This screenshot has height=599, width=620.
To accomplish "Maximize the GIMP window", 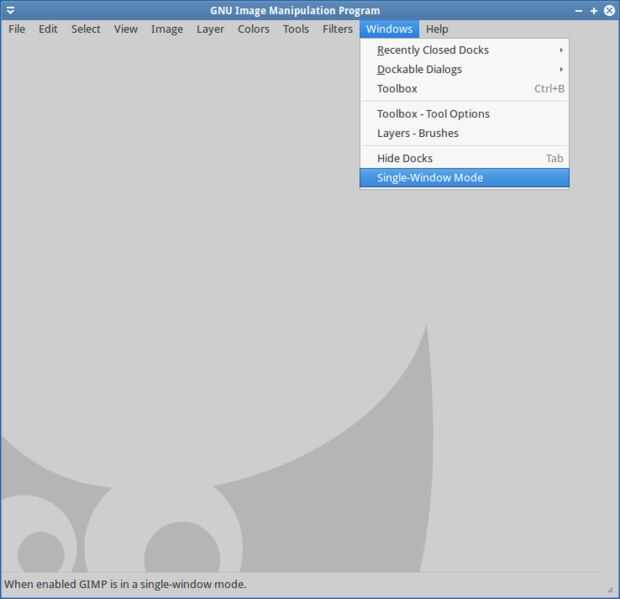I will point(594,11).
